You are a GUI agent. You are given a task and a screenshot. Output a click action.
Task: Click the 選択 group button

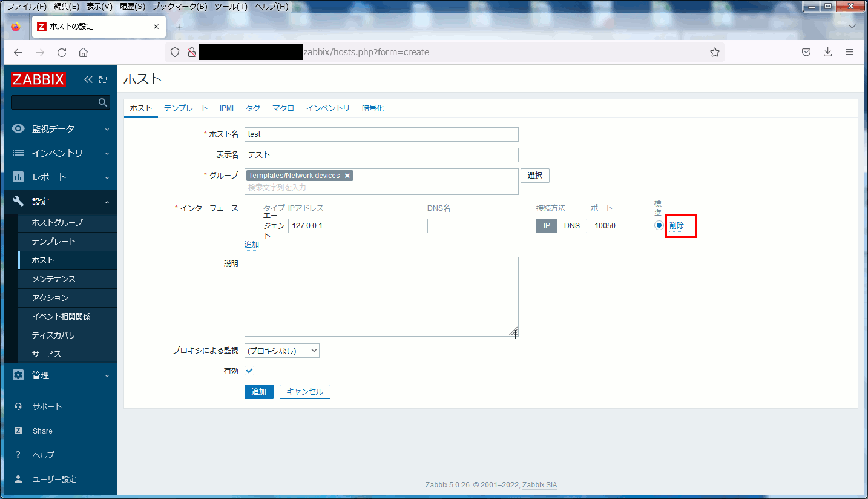point(535,176)
